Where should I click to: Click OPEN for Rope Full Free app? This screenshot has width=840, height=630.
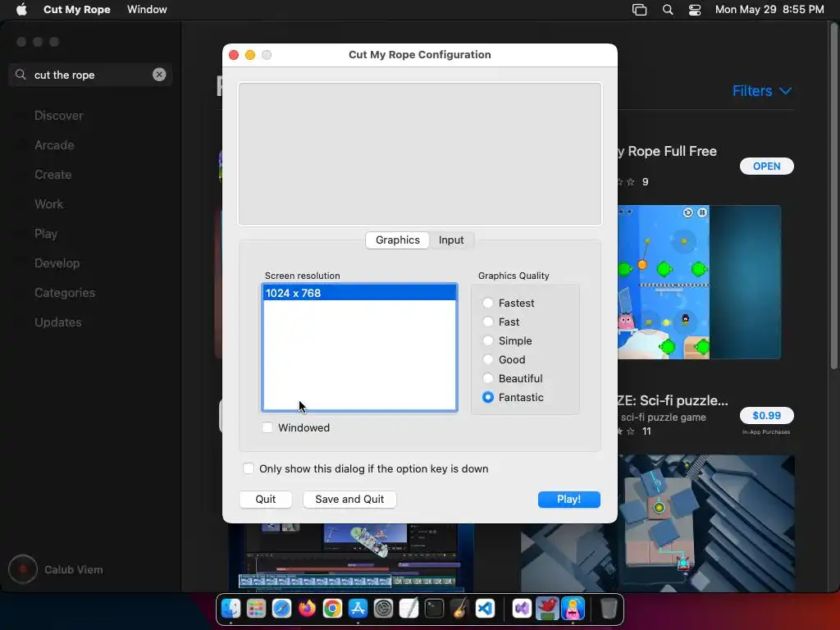(767, 166)
